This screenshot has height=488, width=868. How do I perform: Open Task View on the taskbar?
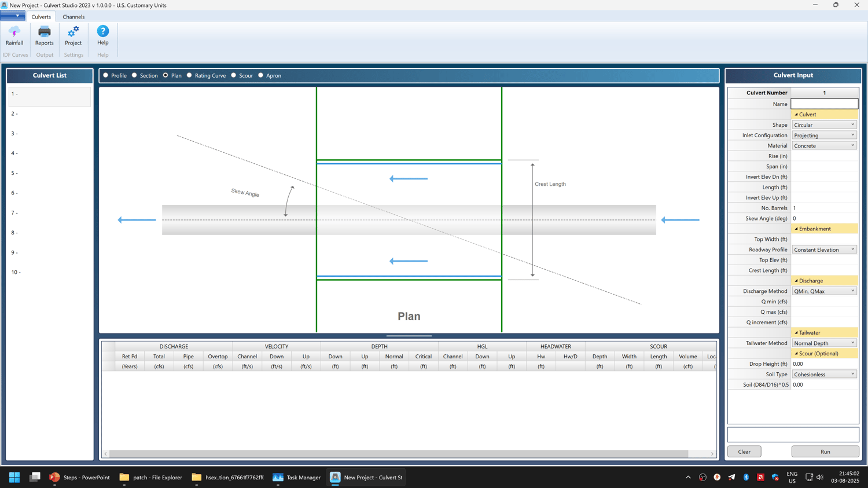(x=35, y=478)
